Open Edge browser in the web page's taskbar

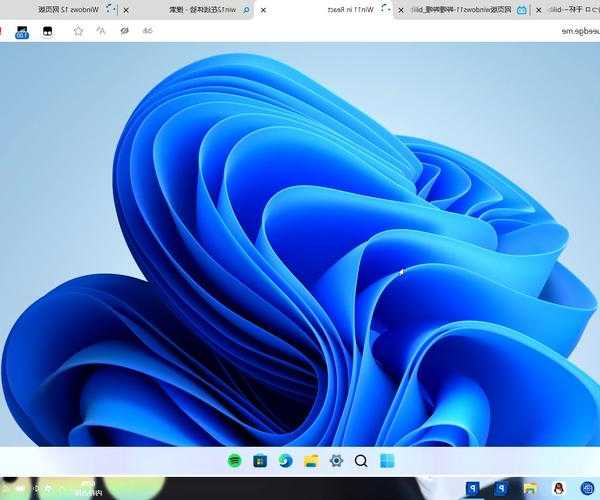coord(285,461)
